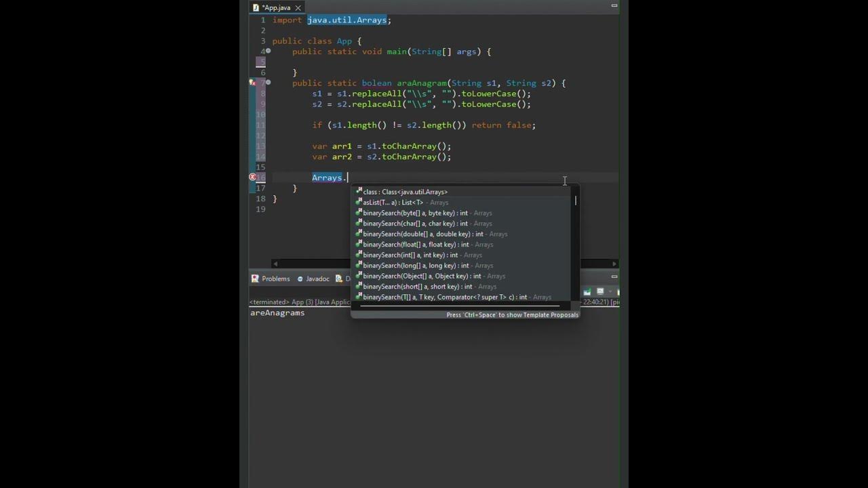Click the proposal list horizontal scrollbar
Image resolution: width=868 pixels, height=488 pixels.
click(461, 306)
